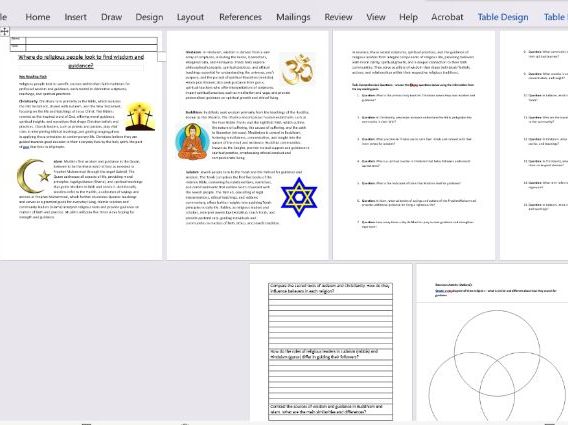Open the References tab
Viewport: 568px width, 425px height.
[x=240, y=17]
